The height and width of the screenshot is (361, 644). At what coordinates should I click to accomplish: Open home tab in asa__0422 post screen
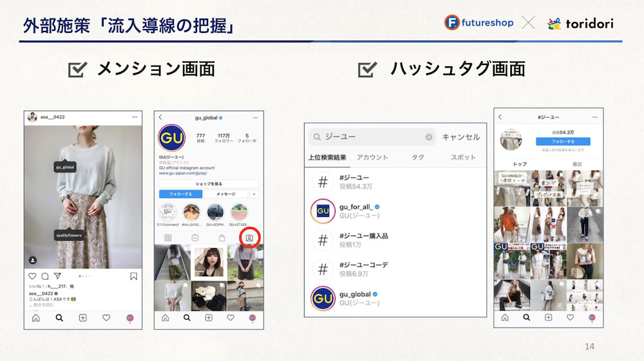(35, 318)
